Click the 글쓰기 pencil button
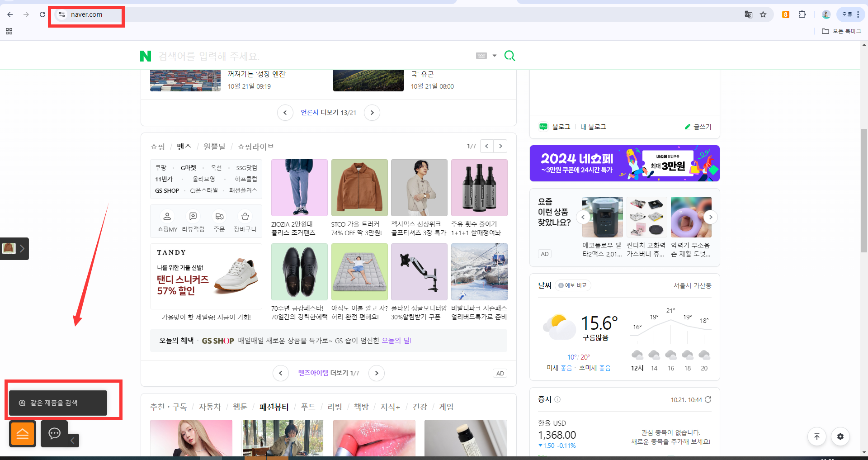Viewport: 868px width, 460px height. [x=698, y=127]
